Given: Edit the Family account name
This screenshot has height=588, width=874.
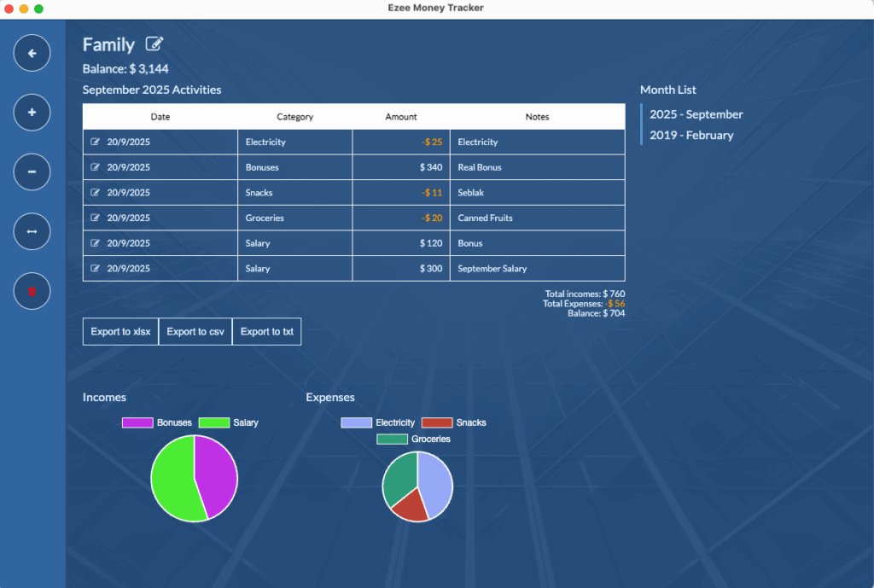Looking at the screenshot, I should pos(154,44).
